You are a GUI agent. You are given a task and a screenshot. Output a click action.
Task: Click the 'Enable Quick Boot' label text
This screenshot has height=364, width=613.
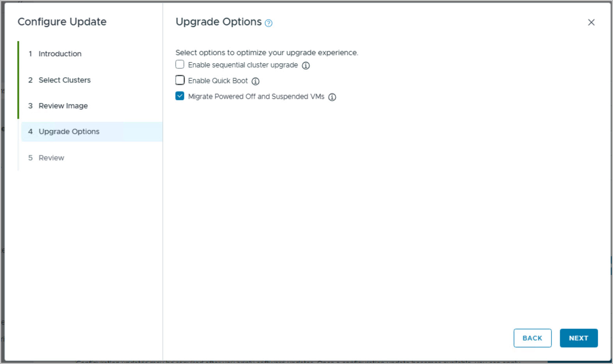218,81
